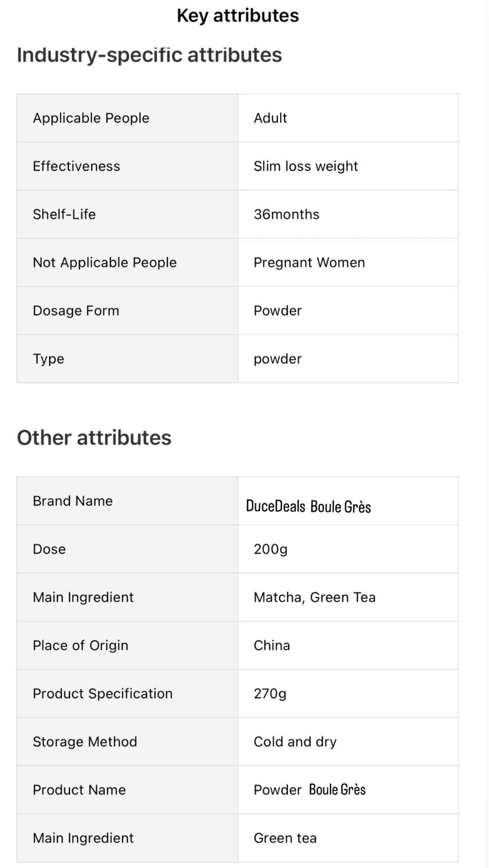Image resolution: width=489 pixels, height=868 pixels.
Task: Click the Other attributes heading
Action: pos(94,438)
